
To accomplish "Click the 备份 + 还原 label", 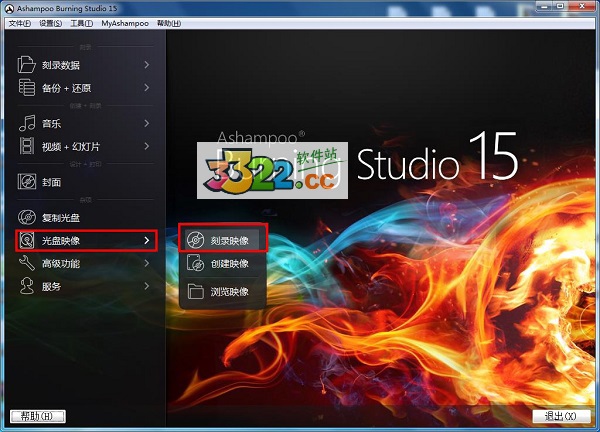I will (67, 88).
